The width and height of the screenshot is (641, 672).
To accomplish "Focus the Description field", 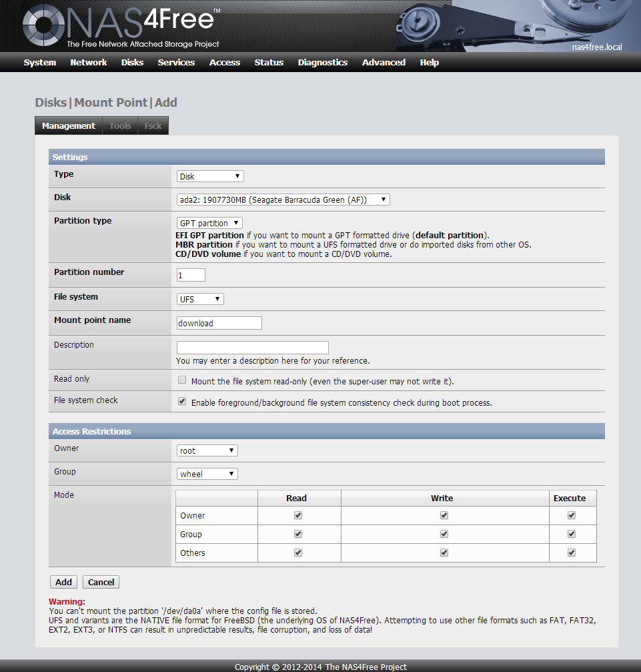I will pyautogui.click(x=252, y=348).
